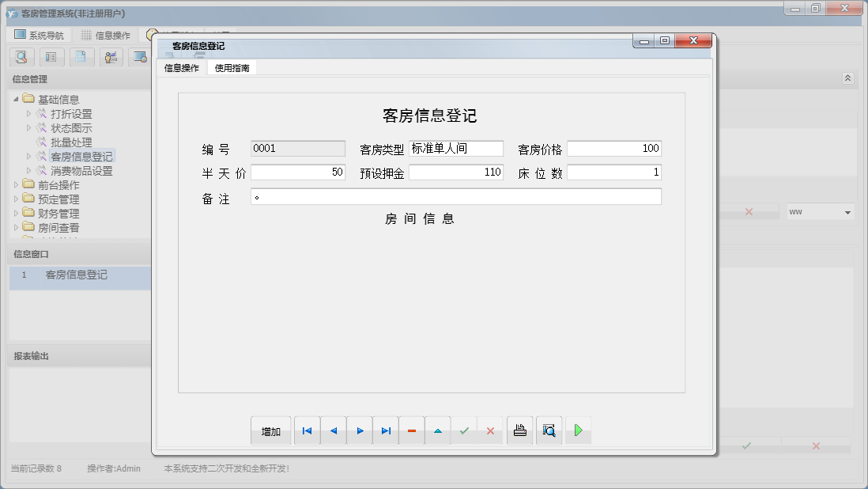The image size is (868, 489).
Task: Select 消费物品设置 tree item
Action: click(x=81, y=171)
